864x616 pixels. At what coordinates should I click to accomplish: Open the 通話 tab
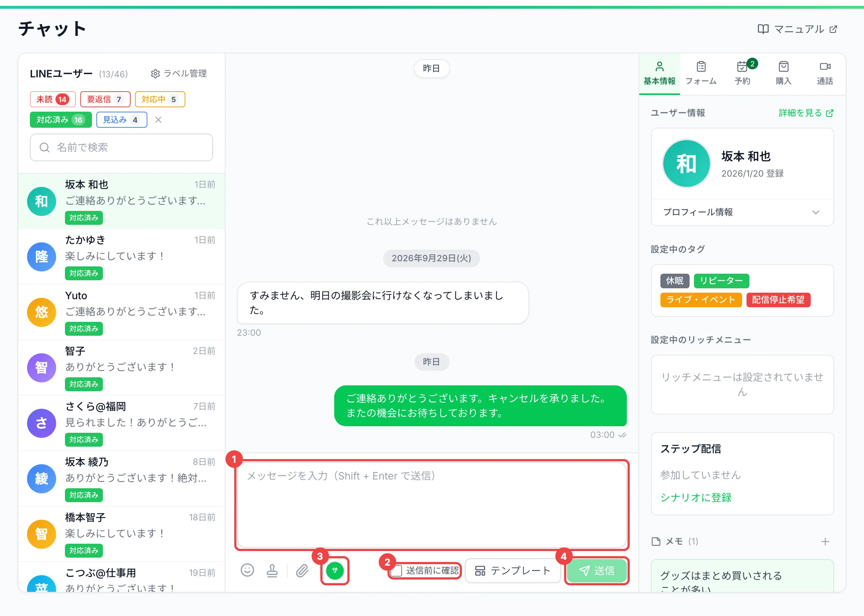[825, 74]
